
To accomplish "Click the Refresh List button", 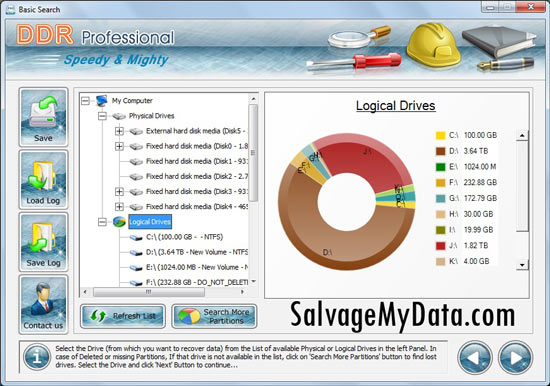I will tap(122, 316).
